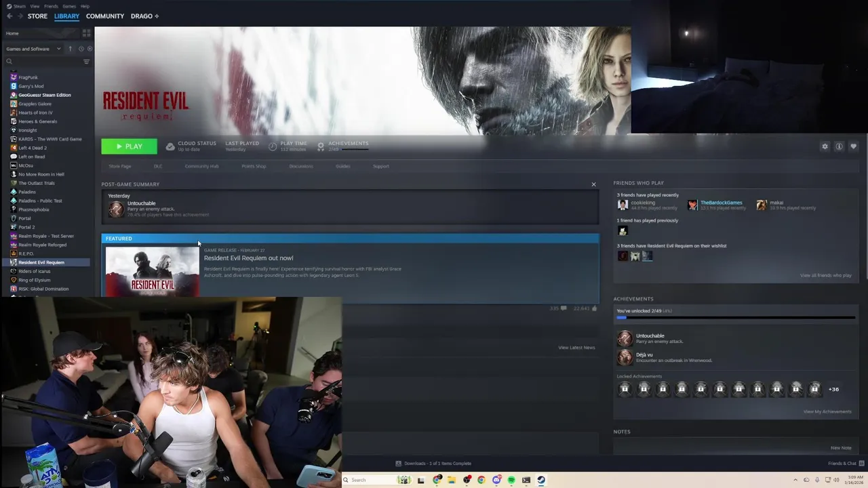Open the game's Store Page link
Screen dimensions: 868x488
click(x=120, y=166)
